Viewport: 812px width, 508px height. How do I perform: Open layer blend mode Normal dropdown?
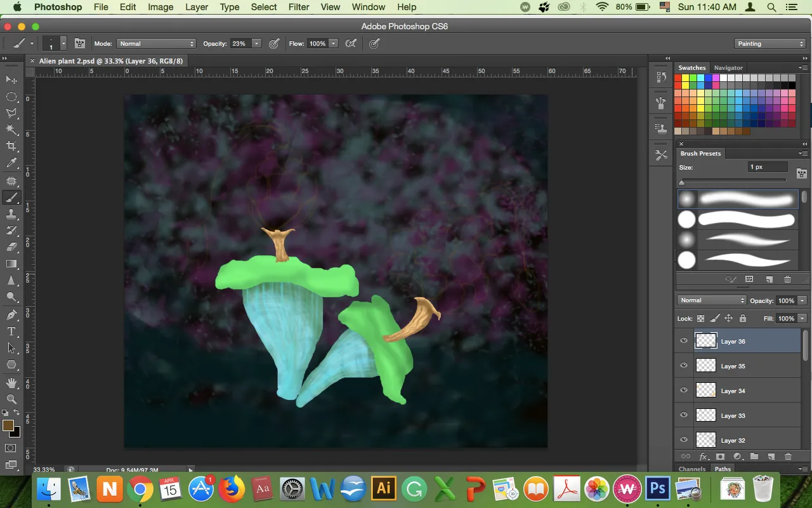point(712,300)
